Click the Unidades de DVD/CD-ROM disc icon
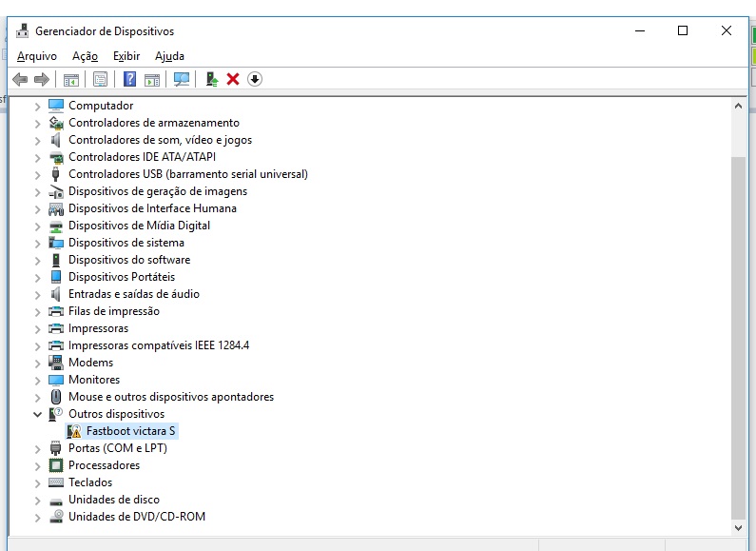This screenshot has height=551, width=756. (56, 517)
